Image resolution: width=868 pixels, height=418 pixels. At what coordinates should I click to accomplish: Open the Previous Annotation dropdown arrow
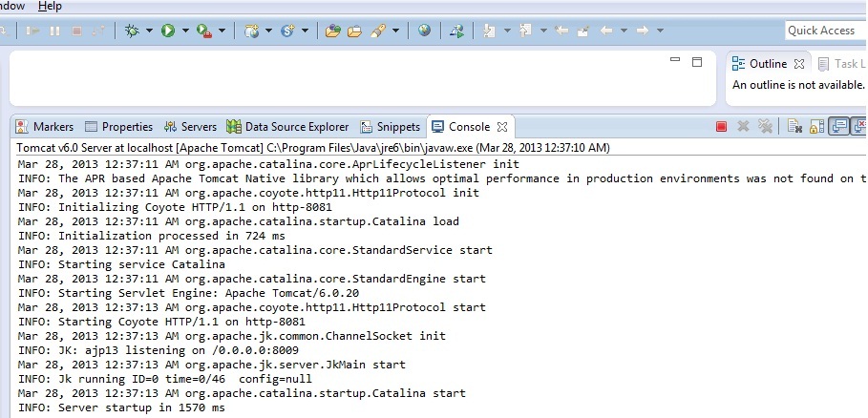tap(543, 31)
